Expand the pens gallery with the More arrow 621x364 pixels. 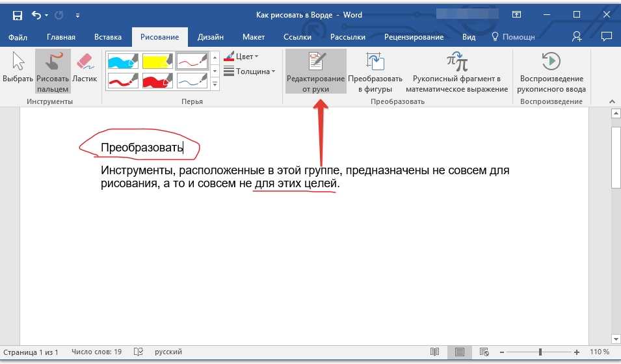click(x=215, y=83)
